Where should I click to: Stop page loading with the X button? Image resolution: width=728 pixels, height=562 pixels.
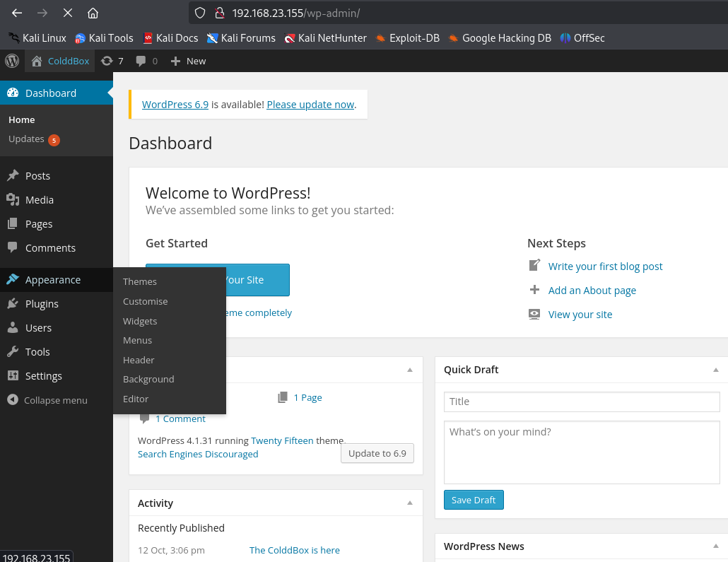pyautogui.click(x=68, y=13)
